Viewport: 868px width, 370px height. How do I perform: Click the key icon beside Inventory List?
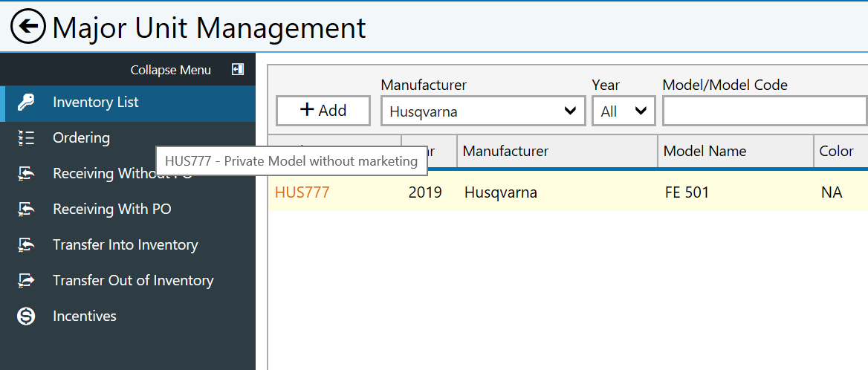(26, 103)
